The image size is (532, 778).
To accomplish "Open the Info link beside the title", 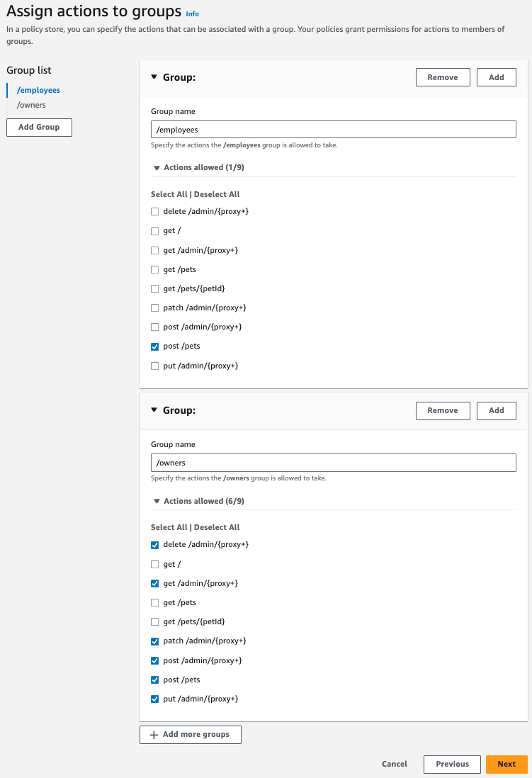I will point(192,13).
